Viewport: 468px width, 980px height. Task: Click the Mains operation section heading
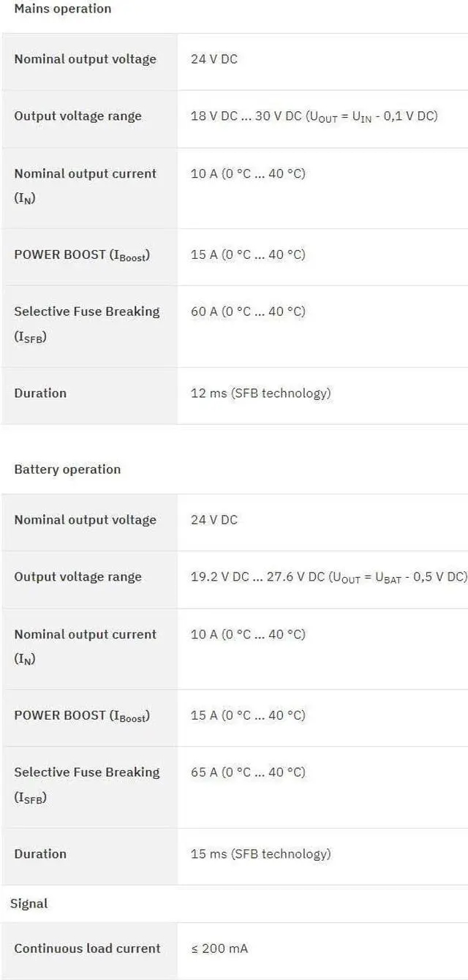click(63, 10)
